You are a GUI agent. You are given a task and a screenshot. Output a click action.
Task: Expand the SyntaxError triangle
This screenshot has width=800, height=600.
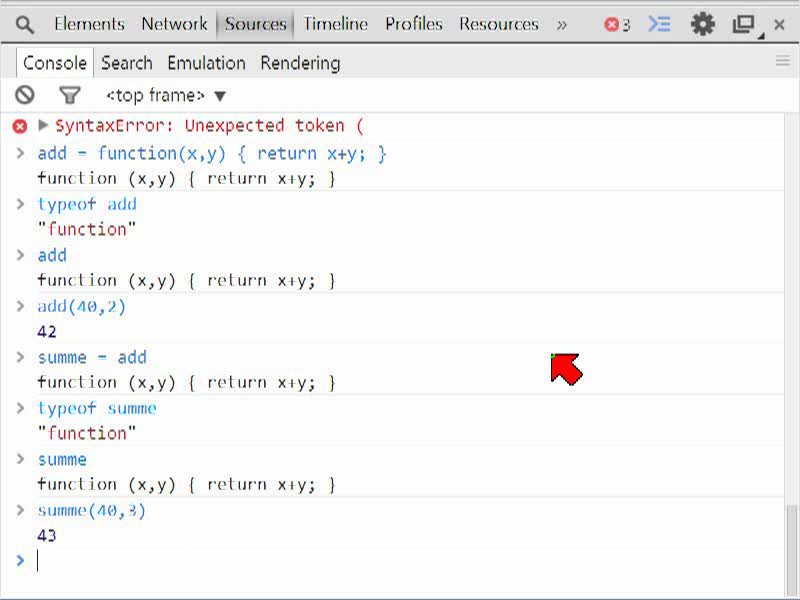point(43,125)
